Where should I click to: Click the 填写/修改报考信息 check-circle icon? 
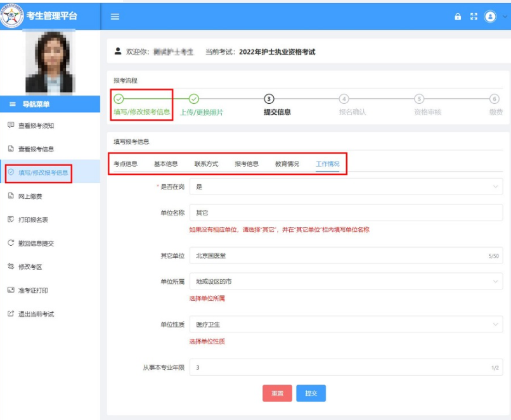(x=11, y=172)
